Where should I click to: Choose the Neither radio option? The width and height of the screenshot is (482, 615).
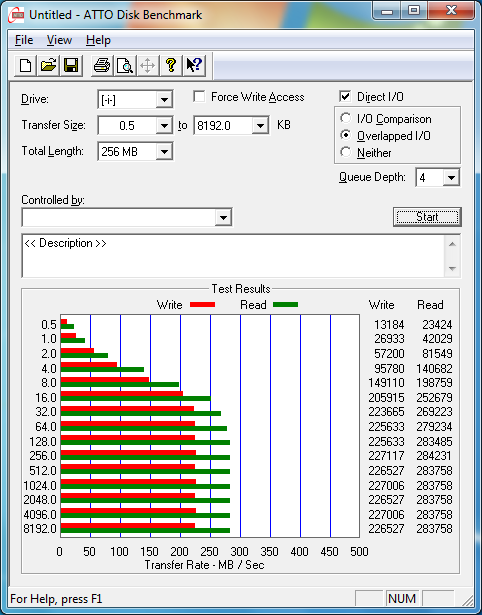tap(346, 152)
